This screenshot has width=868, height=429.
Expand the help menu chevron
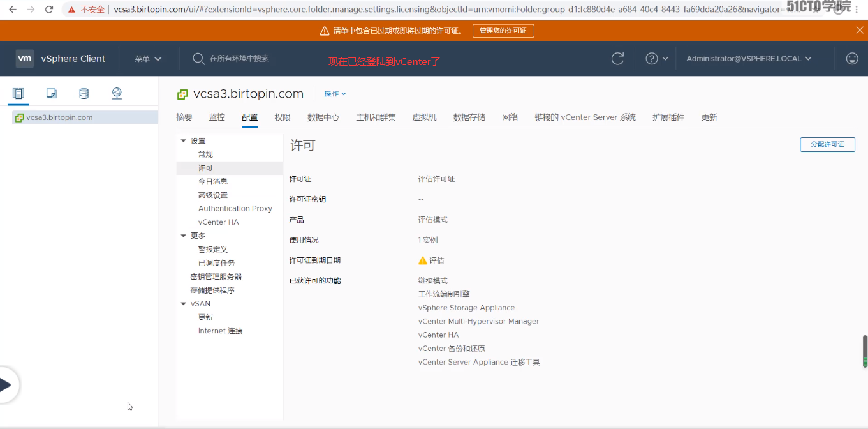coord(665,59)
